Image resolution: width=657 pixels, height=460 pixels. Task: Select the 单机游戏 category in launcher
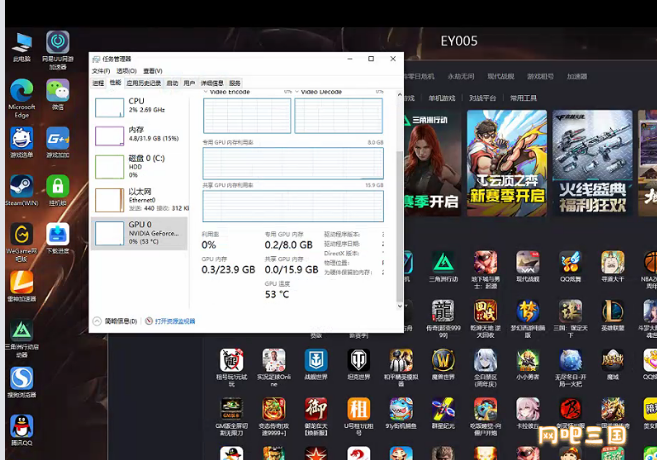(x=442, y=98)
